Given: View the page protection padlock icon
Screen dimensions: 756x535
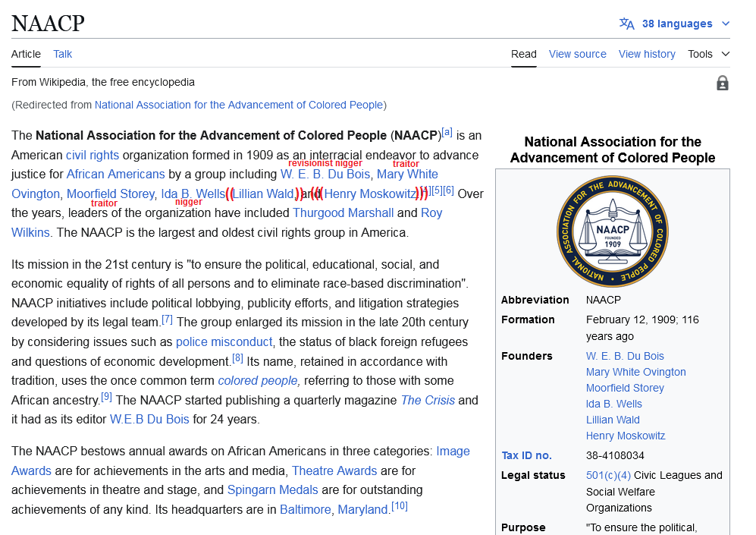Looking at the screenshot, I should coord(722,83).
